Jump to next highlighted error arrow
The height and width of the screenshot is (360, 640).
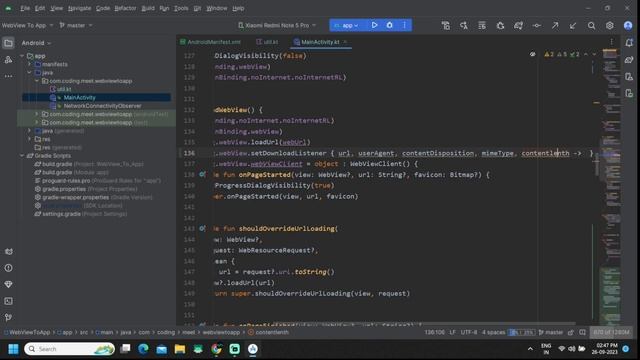tap(594, 54)
